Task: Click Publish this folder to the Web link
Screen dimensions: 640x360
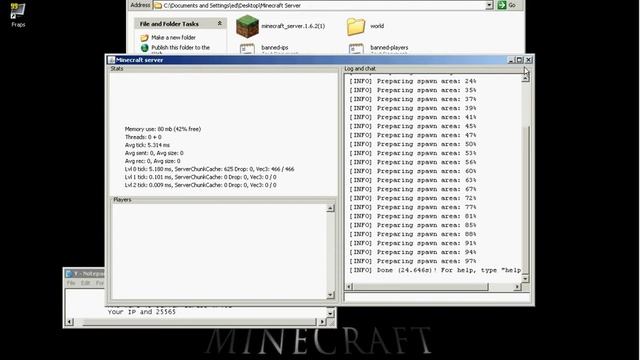Action: pos(180,49)
